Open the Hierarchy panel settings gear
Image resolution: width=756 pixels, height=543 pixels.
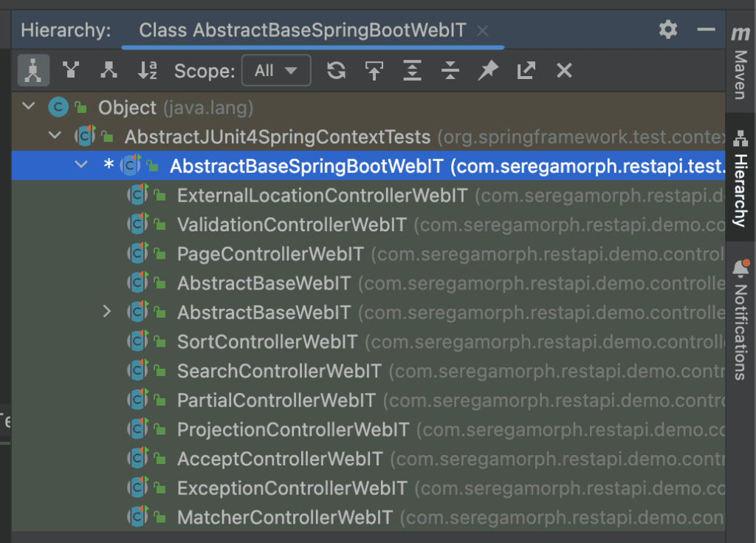coord(668,29)
